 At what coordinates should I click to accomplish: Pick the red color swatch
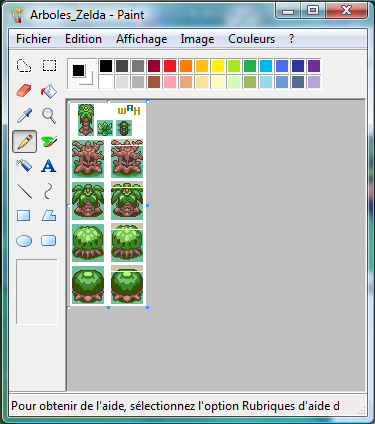[x=170, y=66]
